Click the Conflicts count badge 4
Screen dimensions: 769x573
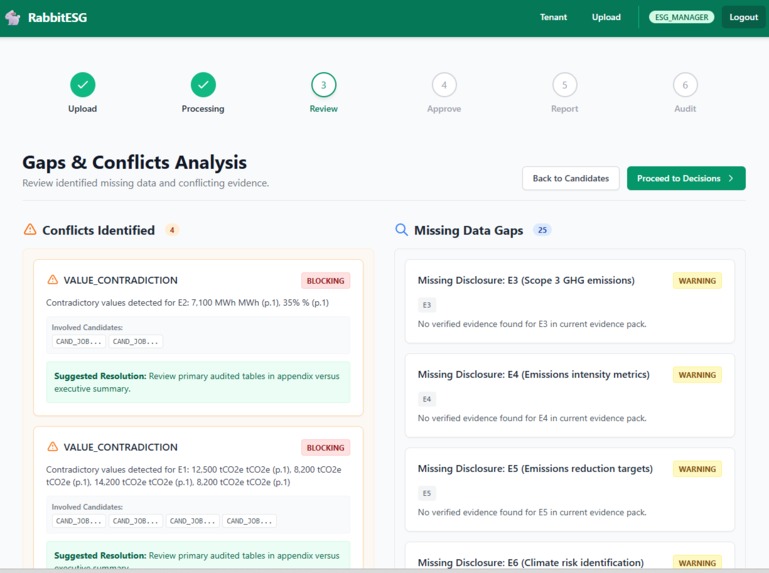tap(172, 230)
